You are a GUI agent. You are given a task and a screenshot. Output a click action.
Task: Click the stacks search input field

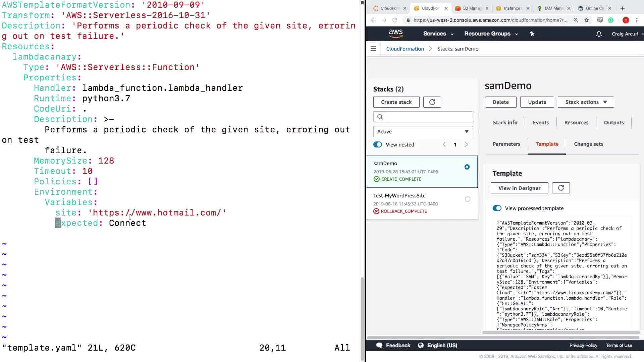pos(426,117)
